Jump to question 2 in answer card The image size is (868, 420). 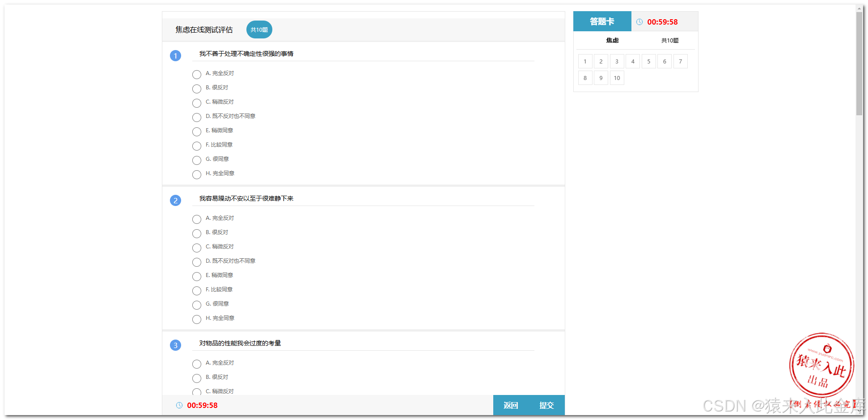(x=601, y=61)
